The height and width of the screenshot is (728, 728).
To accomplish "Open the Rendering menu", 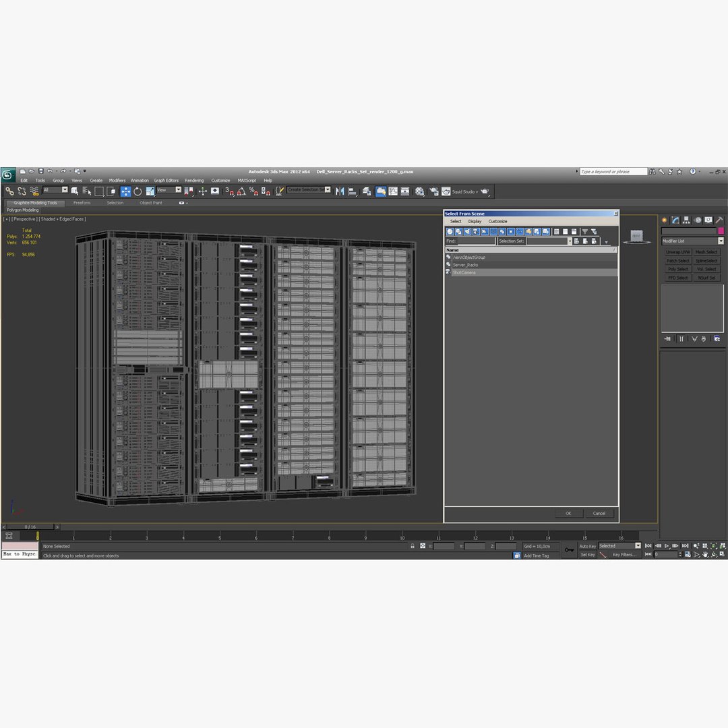I will click(x=194, y=181).
